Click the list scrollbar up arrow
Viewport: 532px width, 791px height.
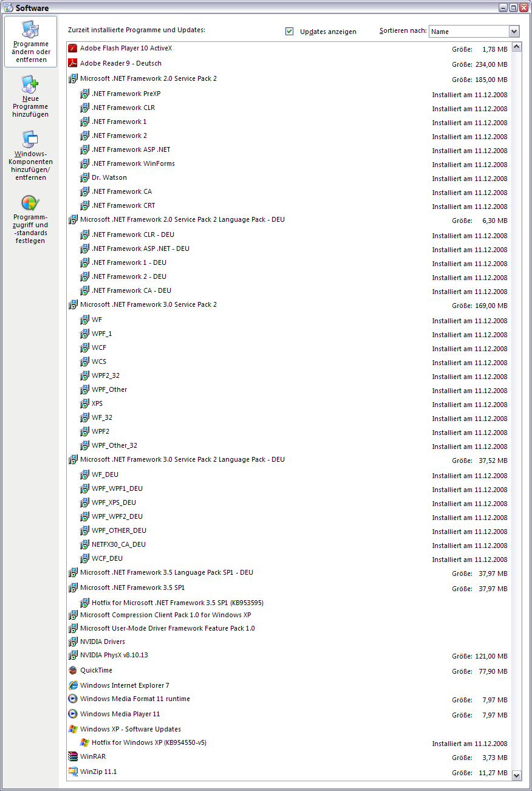coord(516,47)
